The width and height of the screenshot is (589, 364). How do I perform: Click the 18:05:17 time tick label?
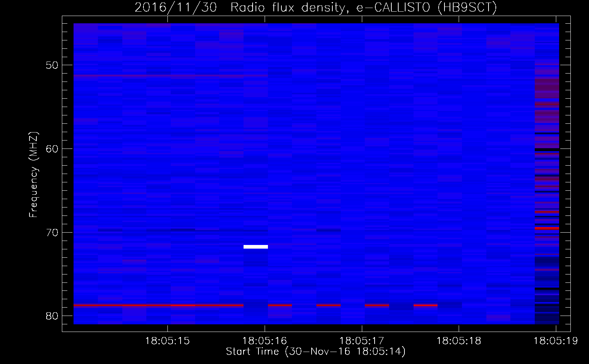(362, 341)
